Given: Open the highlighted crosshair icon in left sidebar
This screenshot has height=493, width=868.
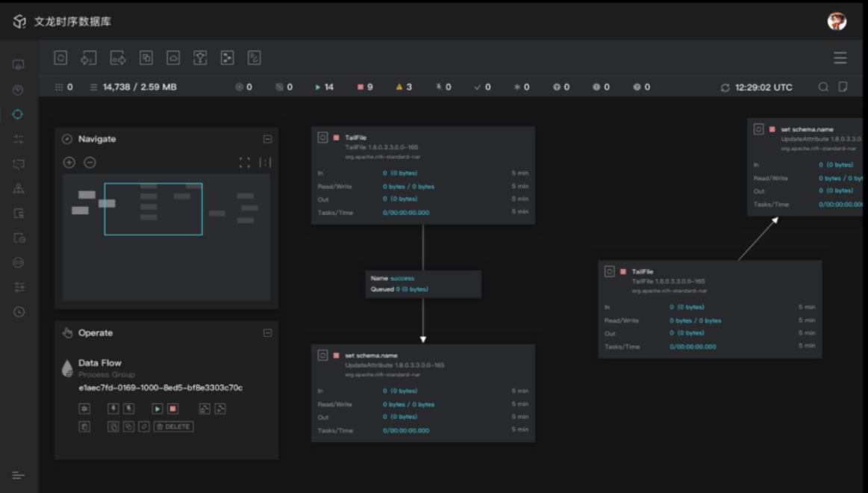Looking at the screenshot, I should [x=18, y=114].
